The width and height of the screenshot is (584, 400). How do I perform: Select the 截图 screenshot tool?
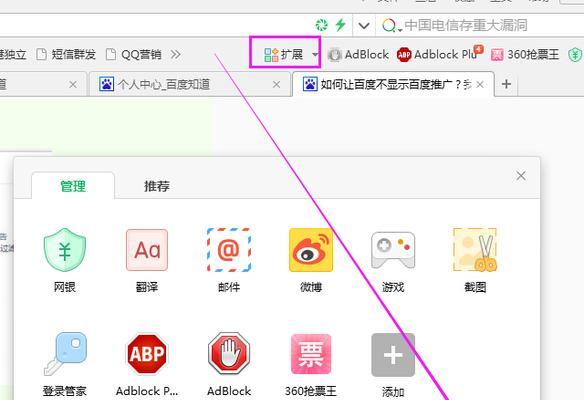[475, 260]
